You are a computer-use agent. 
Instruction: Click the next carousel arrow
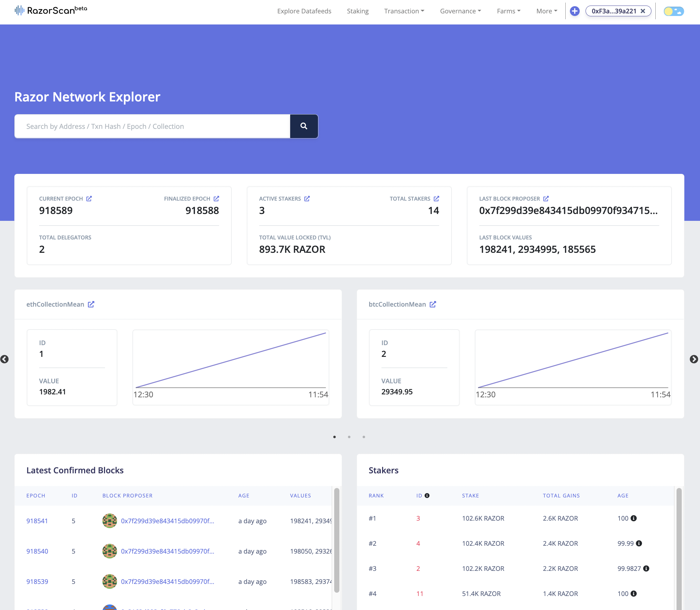(694, 359)
